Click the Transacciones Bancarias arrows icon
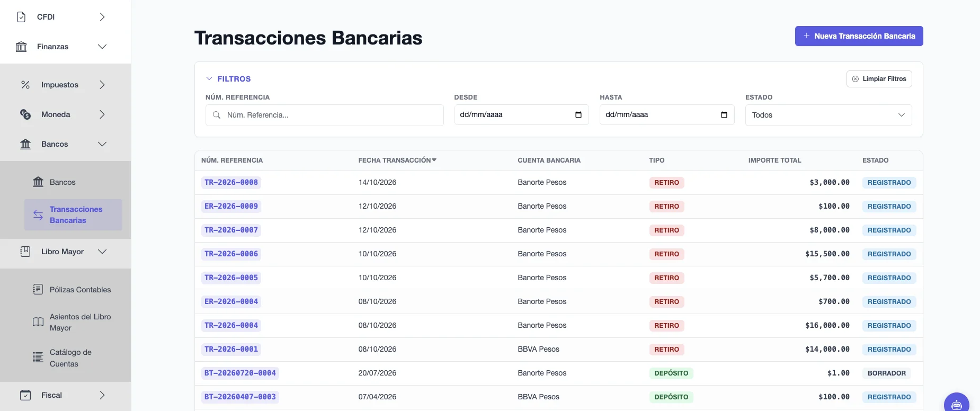 (38, 215)
